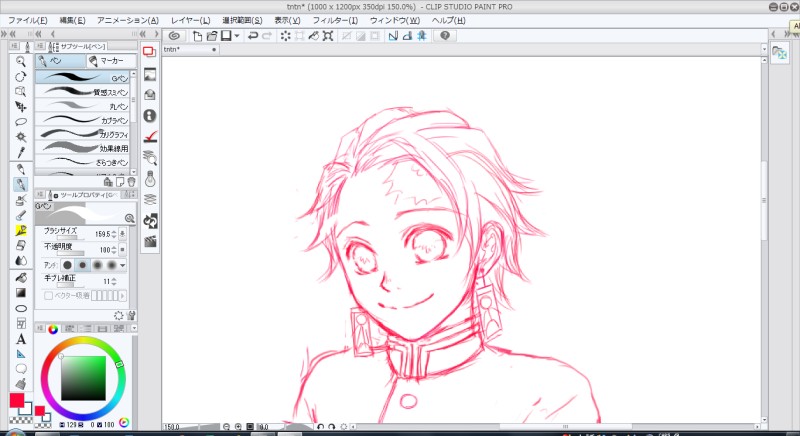Select no anti-aliasing option
The width and height of the screenshot is (800, 436).
coord(67,265)
